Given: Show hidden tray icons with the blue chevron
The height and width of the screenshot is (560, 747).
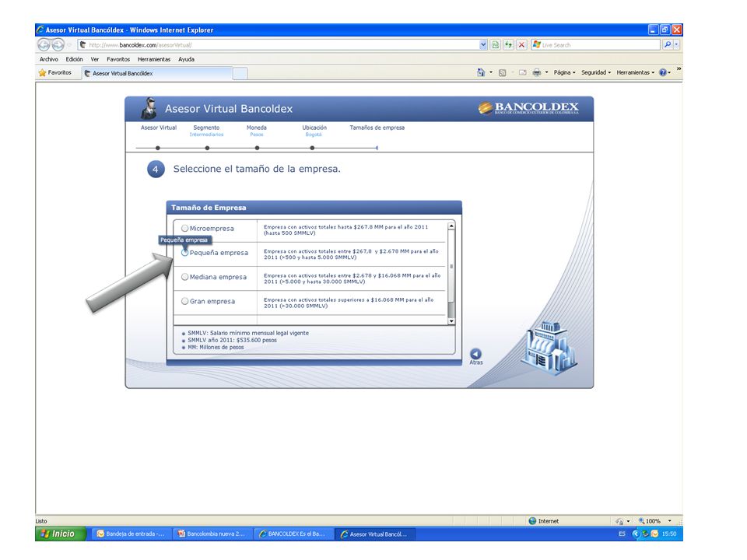Looking at the screenshot, I should pyautogui.click(x=636, y=534).
